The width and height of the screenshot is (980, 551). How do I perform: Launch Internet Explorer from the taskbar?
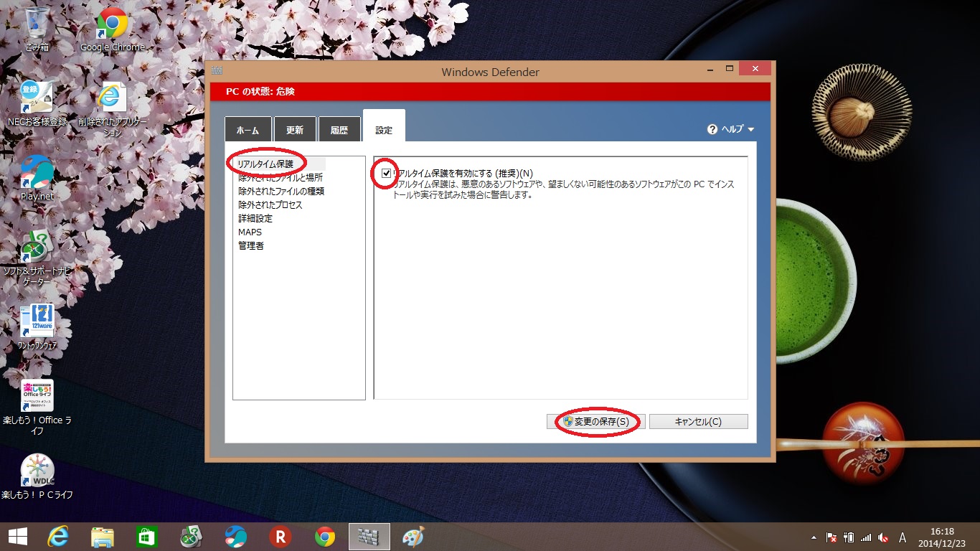(x=58, y=537)
